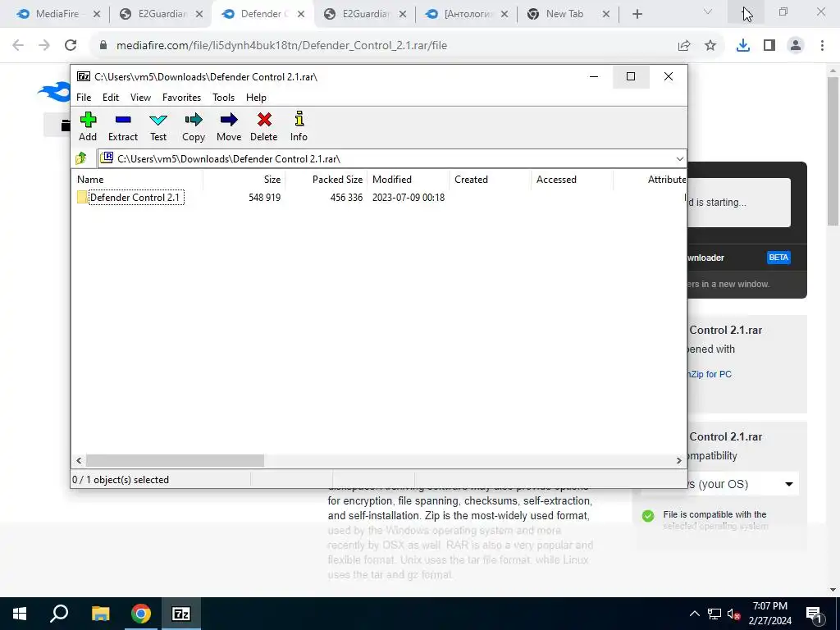Click the network tray icon
The height and width of the screenshot is (630, 840).
[714, 614]
